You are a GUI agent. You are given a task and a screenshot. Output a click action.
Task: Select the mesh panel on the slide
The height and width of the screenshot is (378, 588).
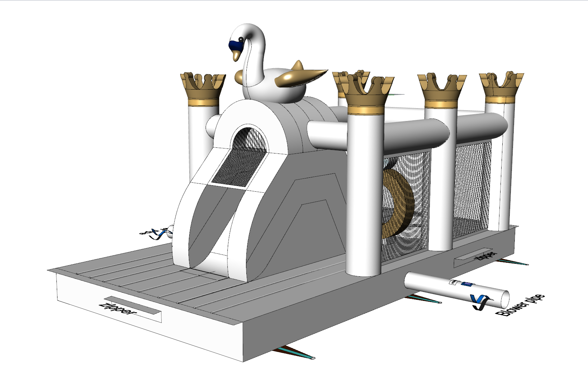(x=239, y=167)
